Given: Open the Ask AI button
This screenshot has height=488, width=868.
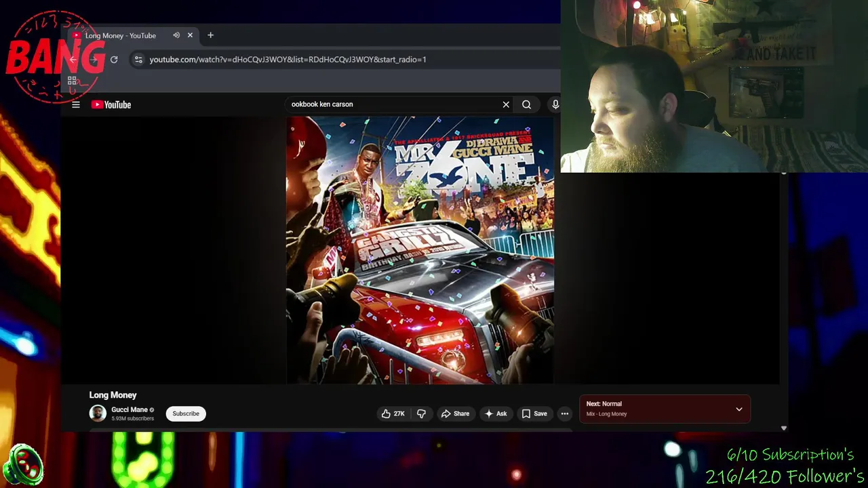Looking at the screenshot, I should coord(496,413).
